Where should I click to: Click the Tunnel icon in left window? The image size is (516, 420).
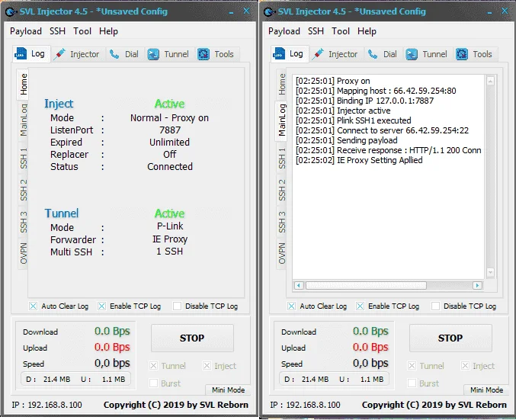(x=153, y=54)
